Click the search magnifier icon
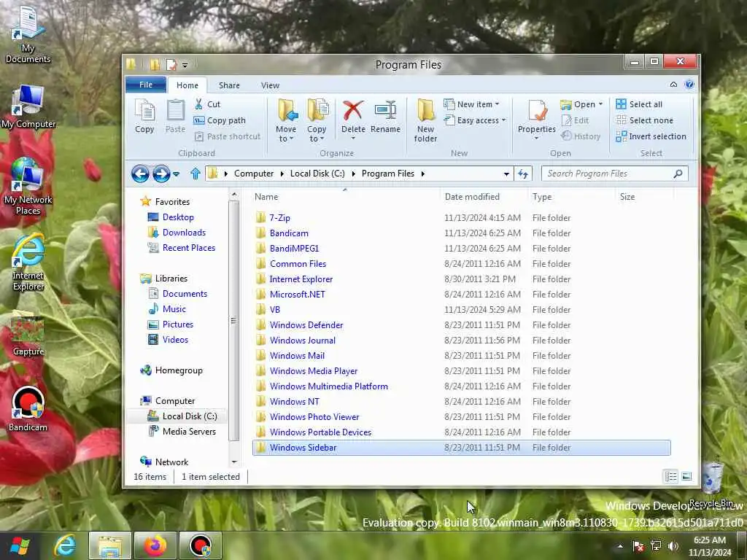This screenshot has width=747, height=560. [x=678, y=174]
